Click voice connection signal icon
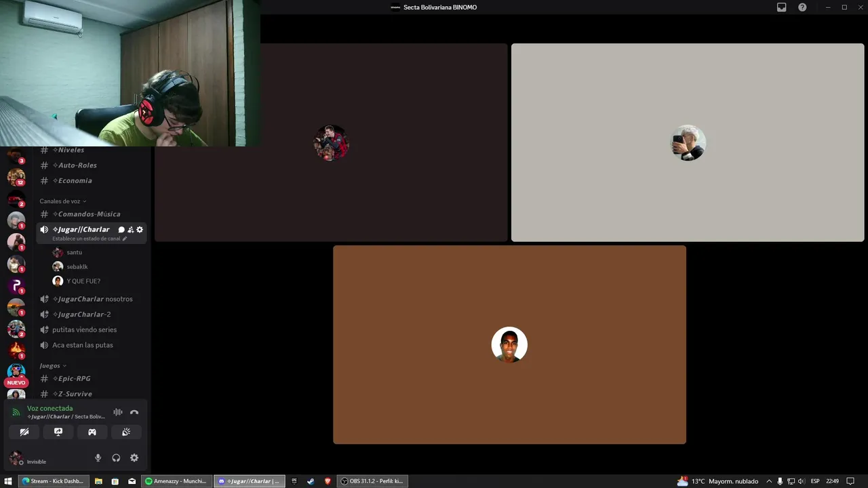 tap(16, 412)
